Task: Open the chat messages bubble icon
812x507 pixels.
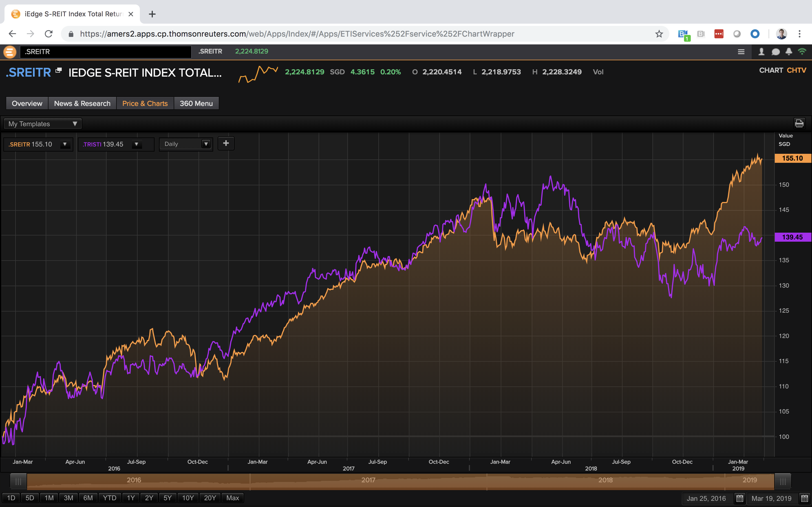Action: pos(775,52)
